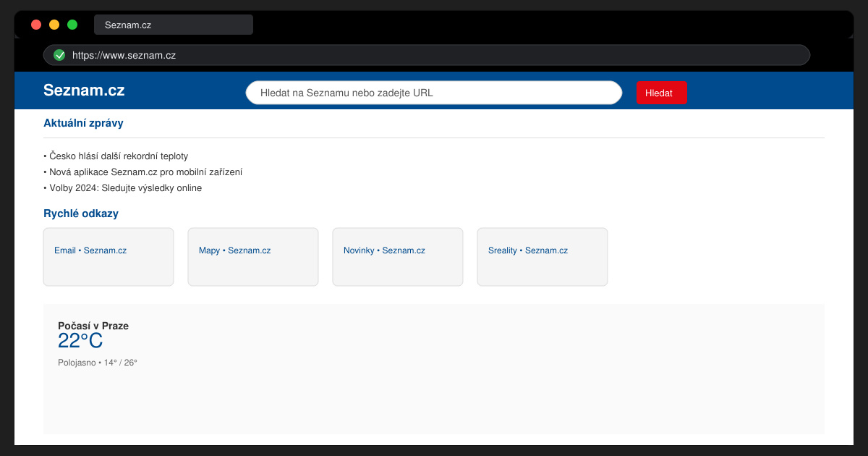Open news Nová aplikace Seznam.cz pro mobilní zařízení

click(143, 172)
